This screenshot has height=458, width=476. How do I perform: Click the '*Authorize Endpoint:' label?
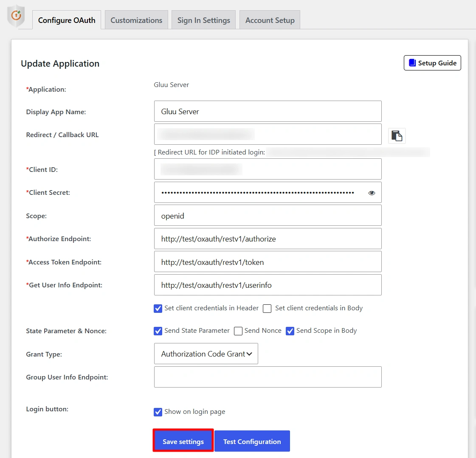59,239
